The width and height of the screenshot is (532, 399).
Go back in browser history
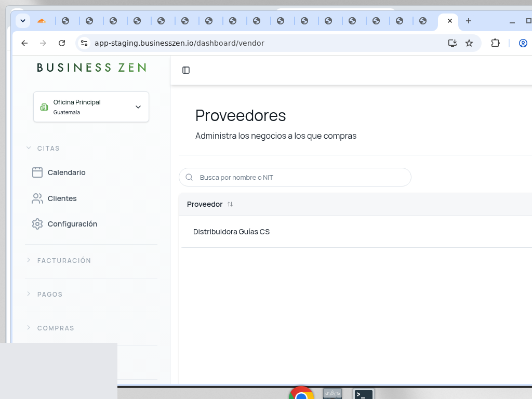point(24,43)
